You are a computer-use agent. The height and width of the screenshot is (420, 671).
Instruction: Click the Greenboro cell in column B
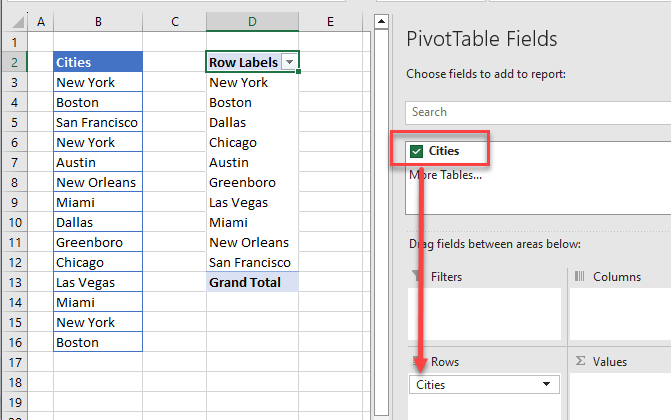[98, 242]
